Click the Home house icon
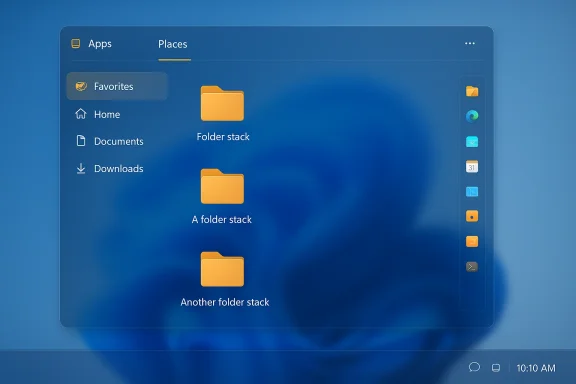The width and height of the screenshot is (576, 384). pyautogui.click(x=81, y=114)
